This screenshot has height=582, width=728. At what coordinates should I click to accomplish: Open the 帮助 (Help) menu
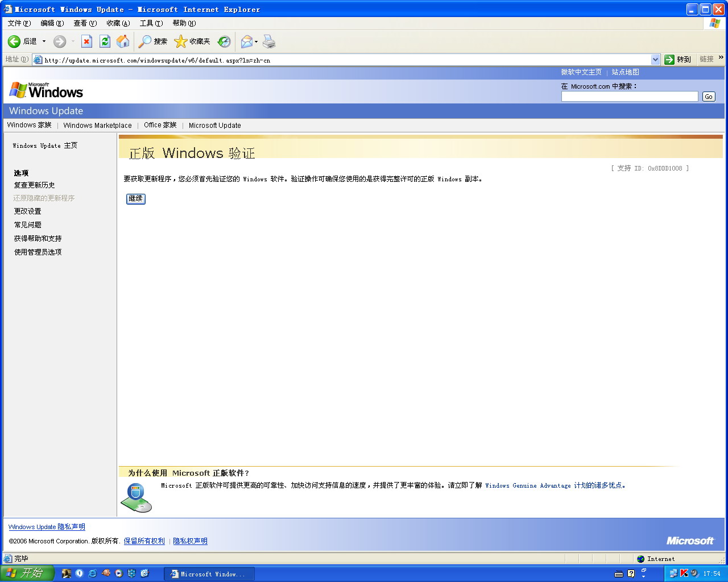click(x=184, y=23)
